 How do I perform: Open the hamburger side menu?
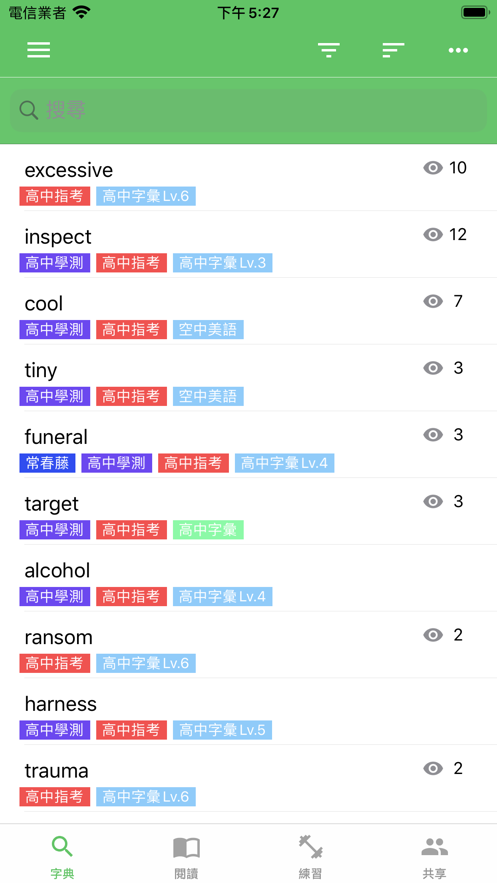tap(39, 50)
